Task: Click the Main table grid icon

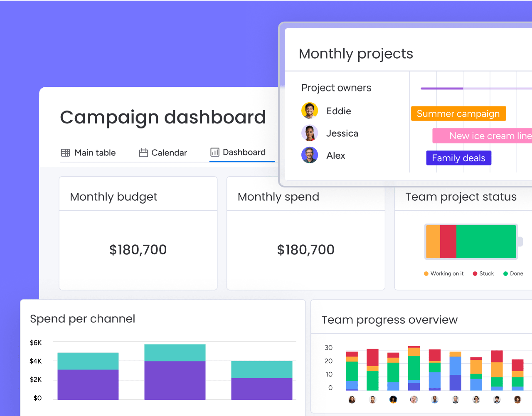Action: click(x=66, y=153)
